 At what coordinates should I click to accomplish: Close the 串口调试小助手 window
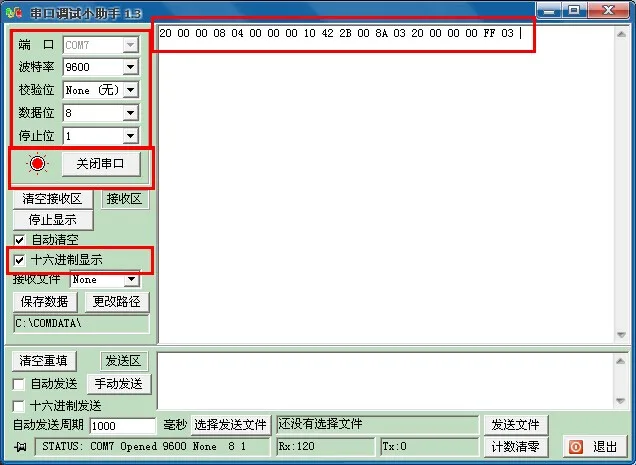[x=608, y=11]
